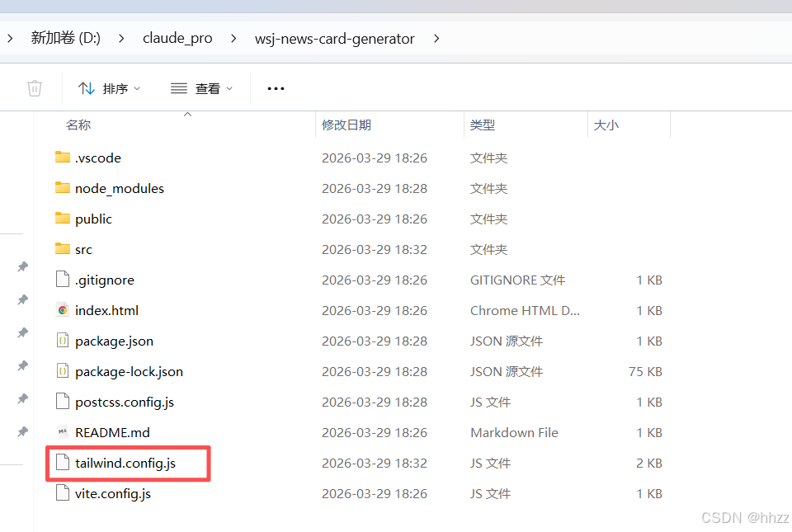Viewport: 792px width, 532px height.
Task: Click the trash delete icon in toolbar
Action: point(35,88)
